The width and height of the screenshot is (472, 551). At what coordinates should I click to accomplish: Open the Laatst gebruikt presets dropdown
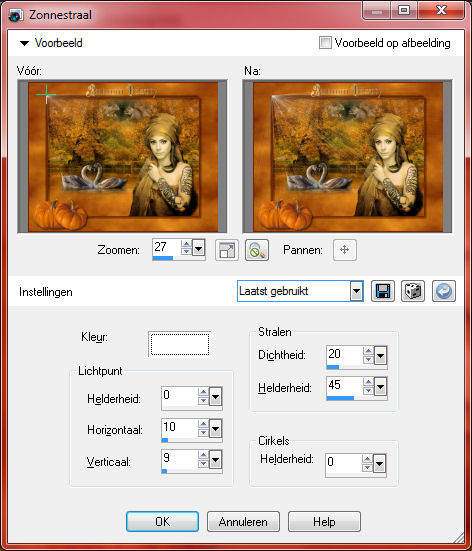point(356,291)
